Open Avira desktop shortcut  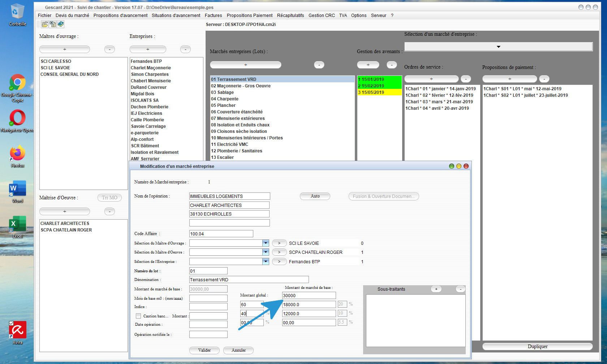tap(17, 333)
